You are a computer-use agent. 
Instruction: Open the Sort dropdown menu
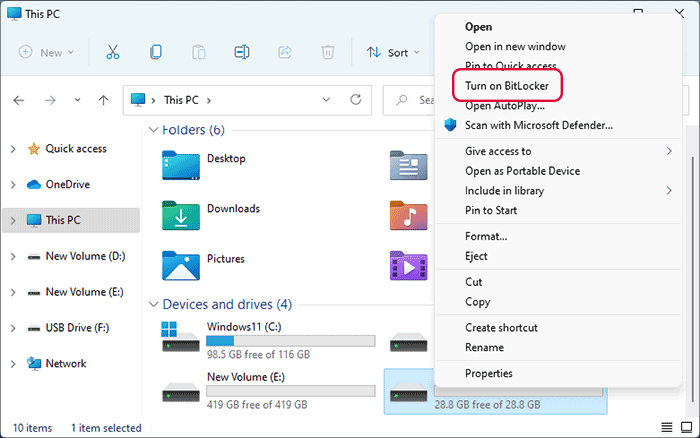[393, 53]
